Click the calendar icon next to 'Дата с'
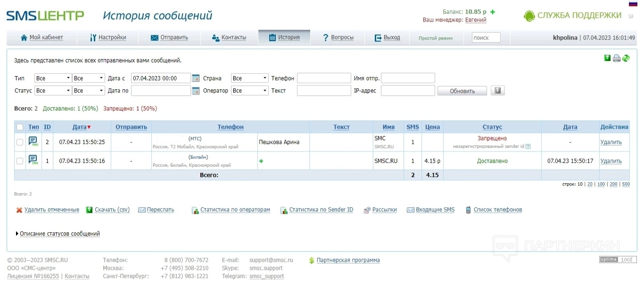644x287 pixels. [x=196, y=78]
